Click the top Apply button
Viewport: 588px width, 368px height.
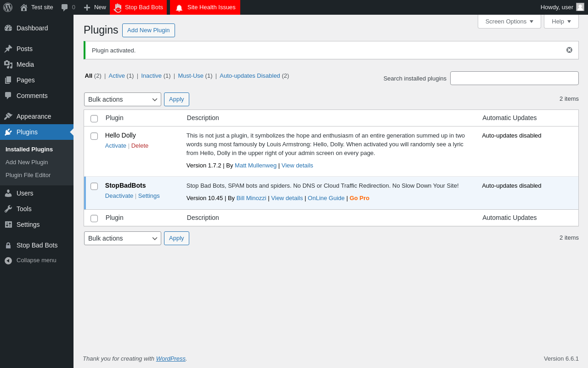click(x=176, y=99)
